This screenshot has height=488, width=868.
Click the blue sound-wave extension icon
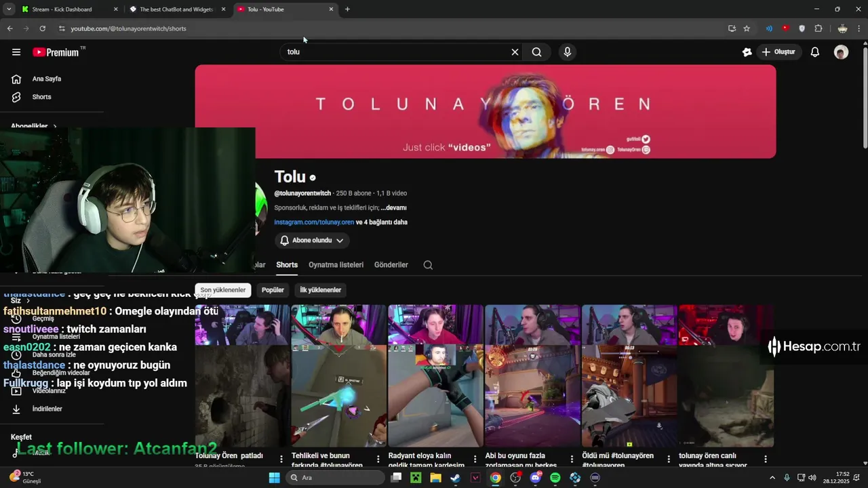(769, 28)
